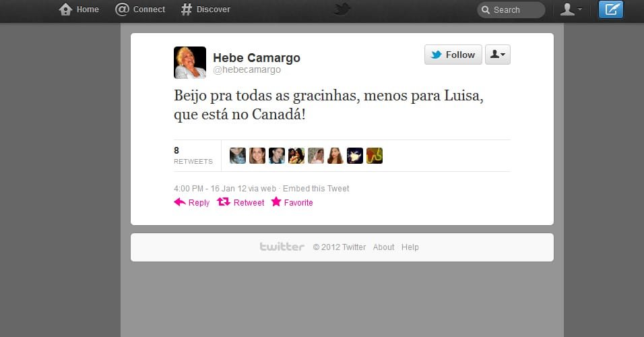Click the Reply arrow icon

[179, 202]
